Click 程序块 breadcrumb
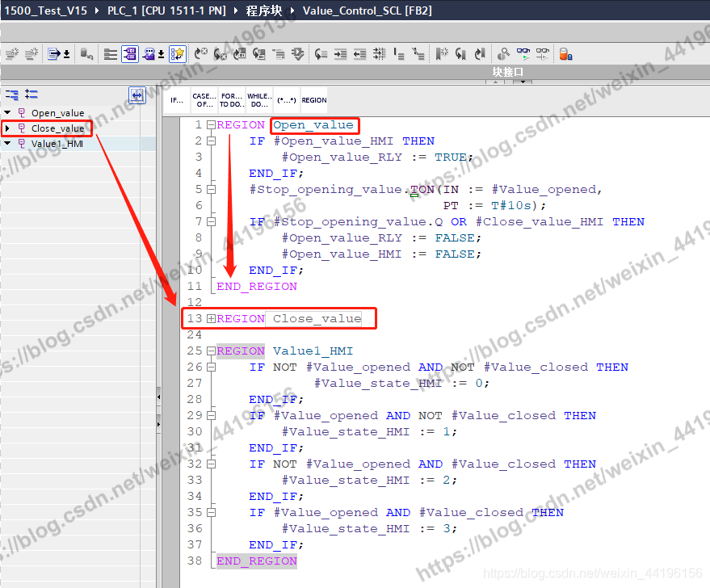710x588 pixels. coord(264,10)
